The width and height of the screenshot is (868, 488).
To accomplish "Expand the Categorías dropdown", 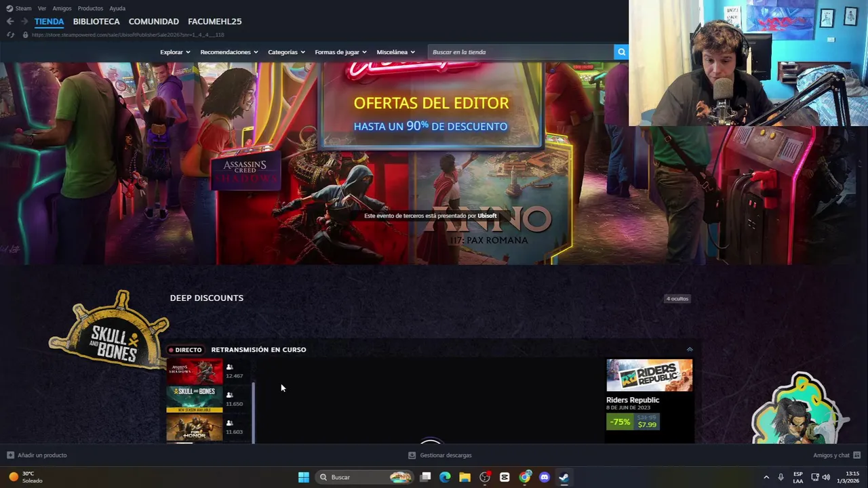I will coord(286,52).
